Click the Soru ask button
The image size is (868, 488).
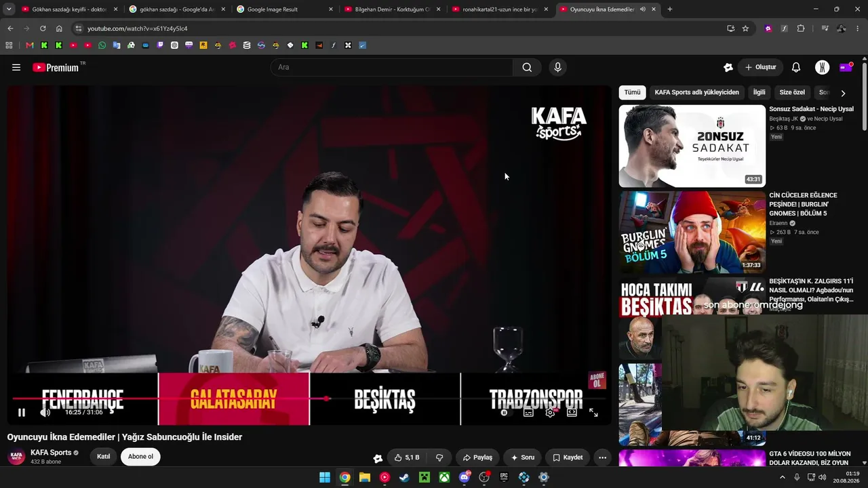coord(523,457)
